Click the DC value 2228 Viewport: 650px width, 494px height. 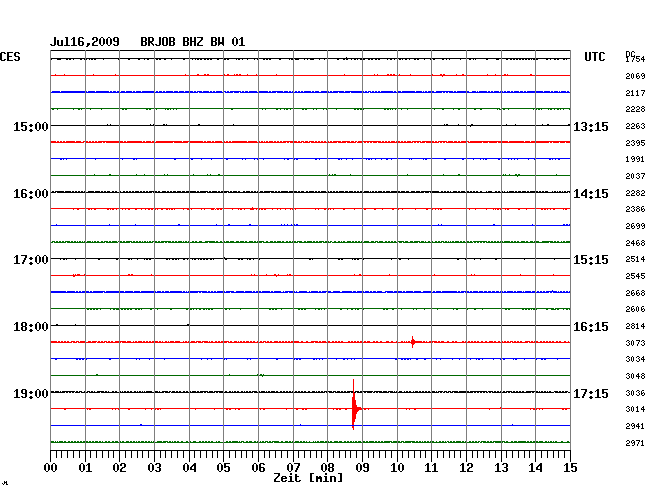[x=635, y=109]
